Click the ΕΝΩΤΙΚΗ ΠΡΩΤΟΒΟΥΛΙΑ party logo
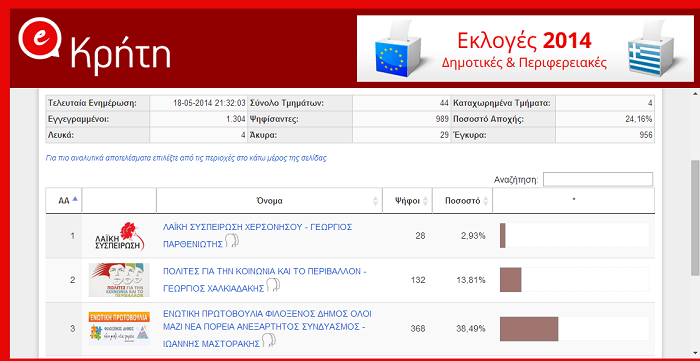 pyautogui.click(x=119, y=328)
